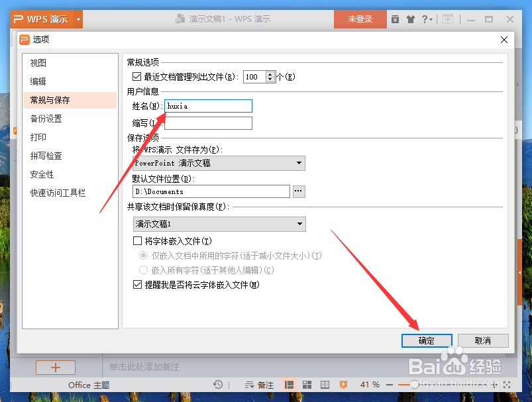This screenshot has width=532, height=402.
Task: Toggle 最近文档管理列出文件 checkbox
Action: (137, 77)
